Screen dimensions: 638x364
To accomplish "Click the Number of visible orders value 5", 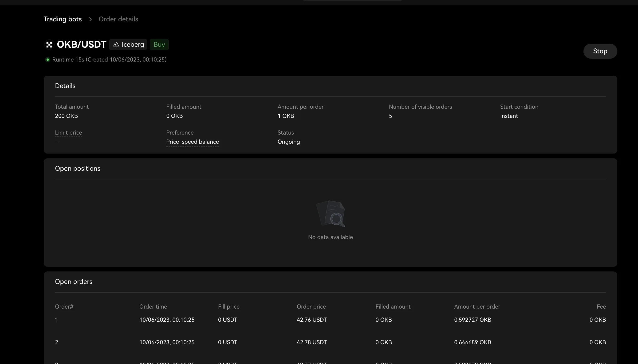I will click(x=390, y=116).
